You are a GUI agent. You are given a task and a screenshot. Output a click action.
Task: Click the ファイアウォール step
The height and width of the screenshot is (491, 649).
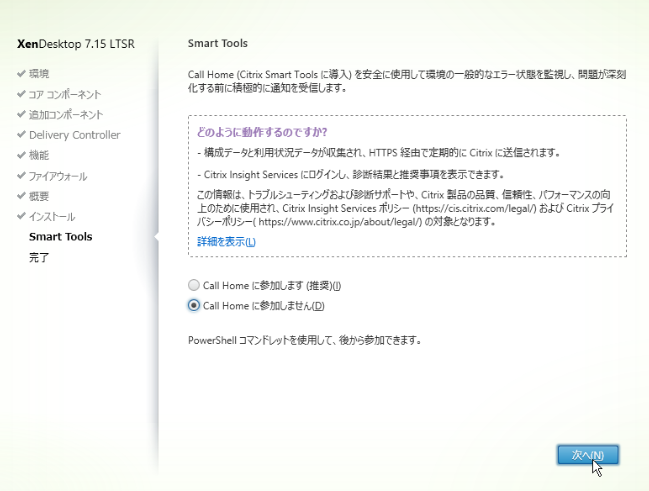(x=58, y=176)
